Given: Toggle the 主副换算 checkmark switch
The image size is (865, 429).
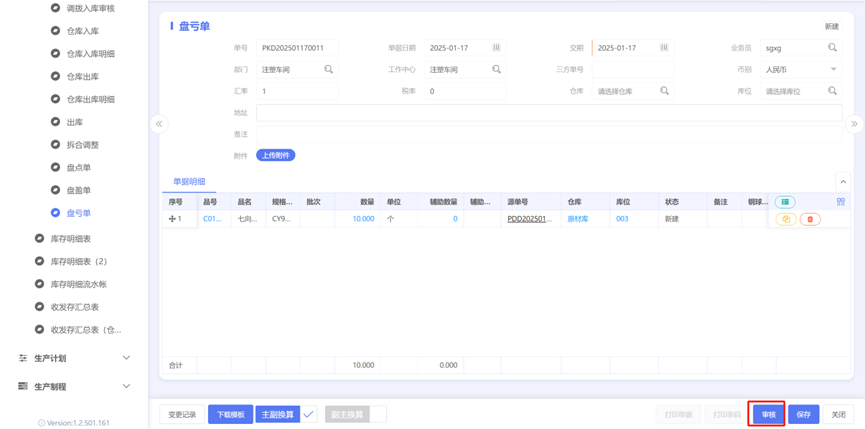Looking at the screenshot, I should pos(309,414).
